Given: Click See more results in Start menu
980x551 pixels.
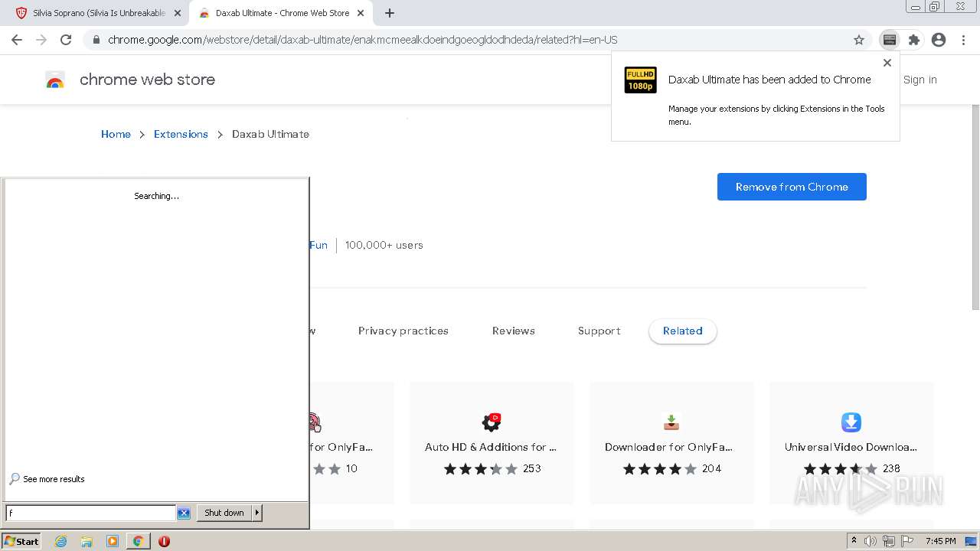Looking at the screenshot, I should coord(47,479).
